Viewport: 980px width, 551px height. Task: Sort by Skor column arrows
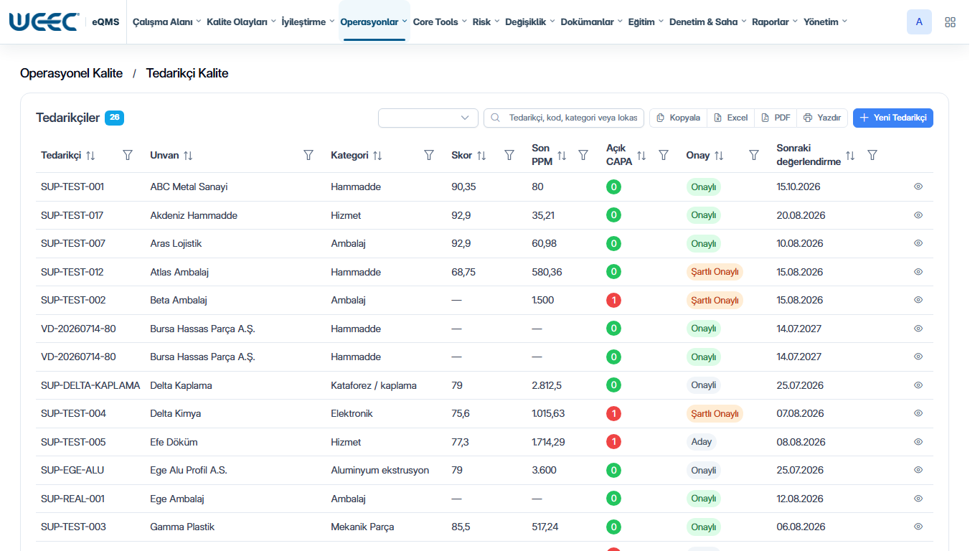481,155
